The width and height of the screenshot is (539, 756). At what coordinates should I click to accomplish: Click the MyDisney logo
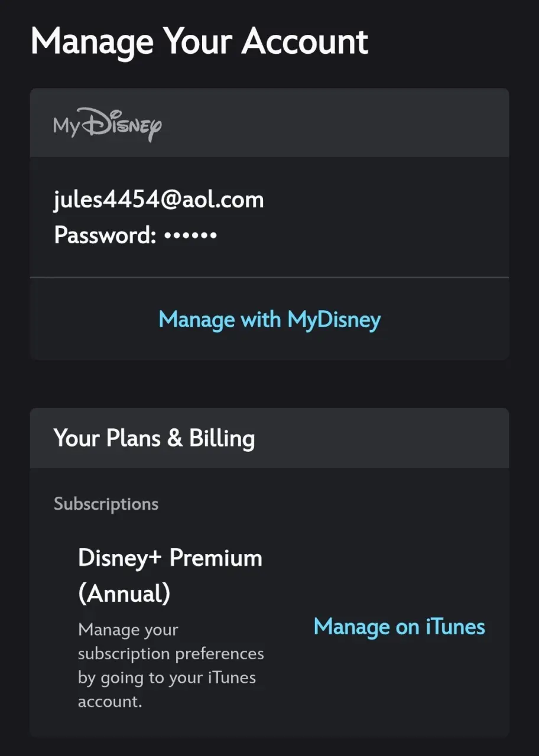[x=108, y=125]
